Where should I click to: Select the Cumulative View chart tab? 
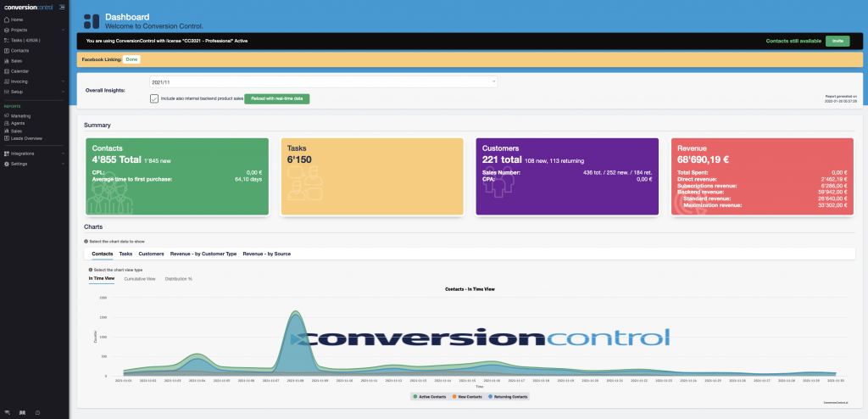coord(140,278)
